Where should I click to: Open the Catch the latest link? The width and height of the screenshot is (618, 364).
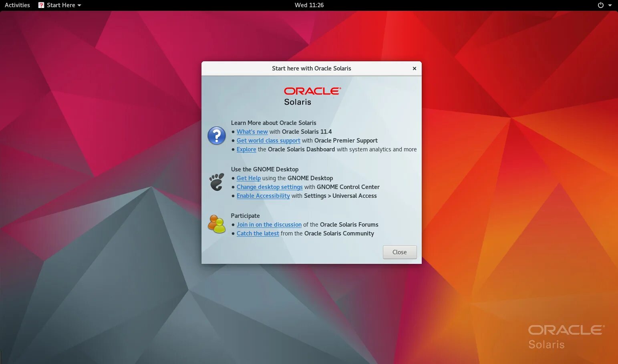point(258,233)
